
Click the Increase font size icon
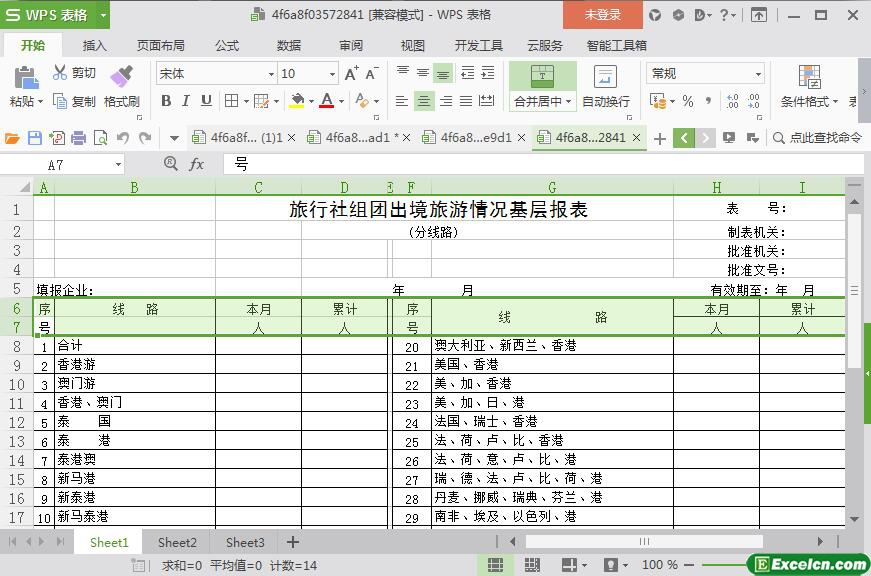[x=351, y=74]
